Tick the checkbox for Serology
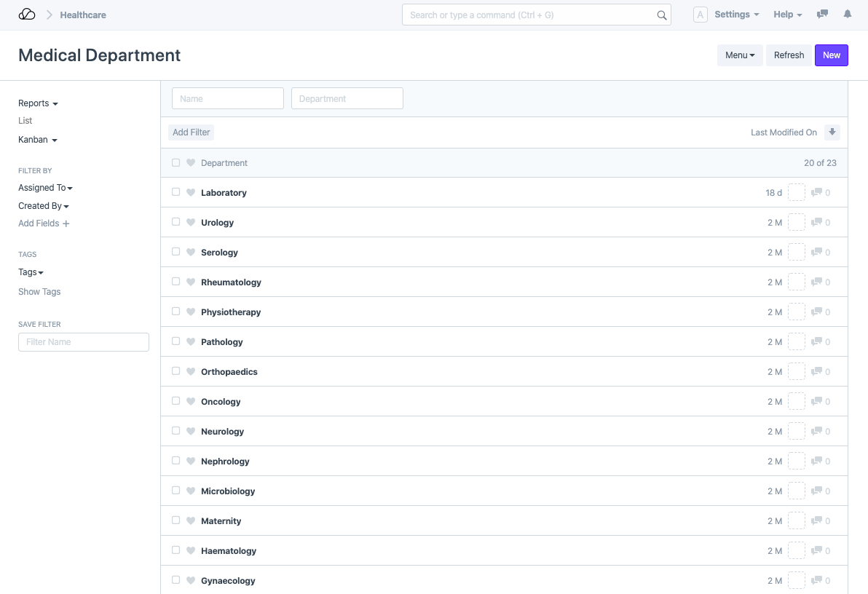Image resolution: width=868 pixels, height=594 pixels. click(x=175, y=252)
